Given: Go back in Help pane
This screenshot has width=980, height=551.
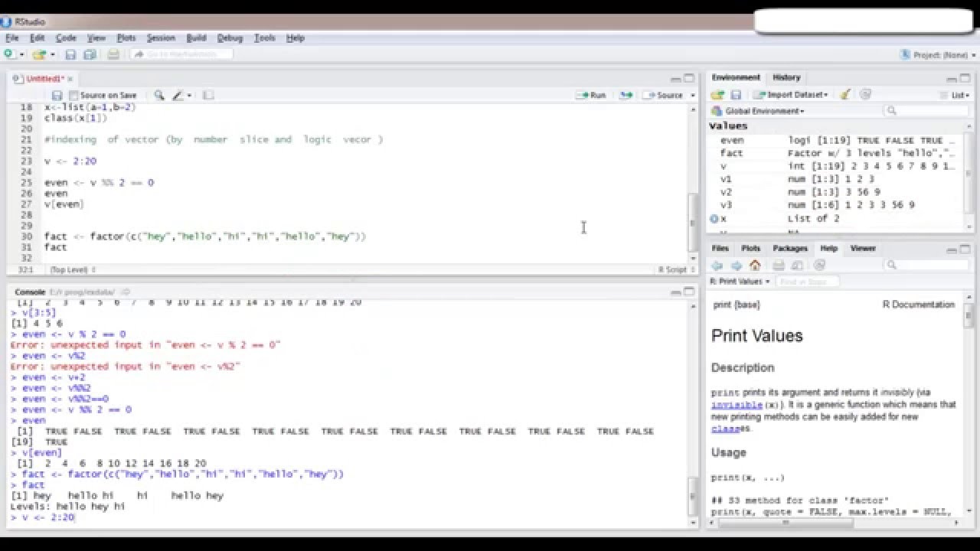Looking at the screenshot, I should (717, 266).
